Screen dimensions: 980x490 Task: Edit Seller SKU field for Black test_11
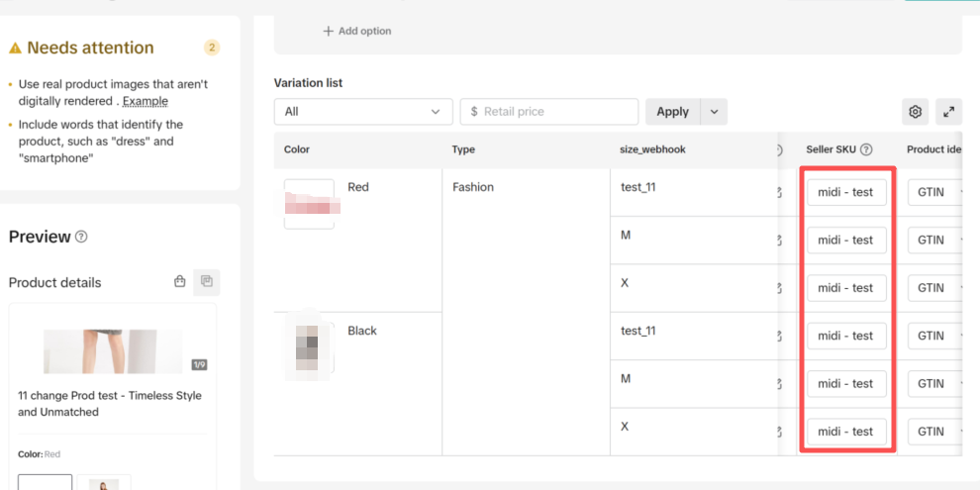pyautogui.click(x=846, y=336)
